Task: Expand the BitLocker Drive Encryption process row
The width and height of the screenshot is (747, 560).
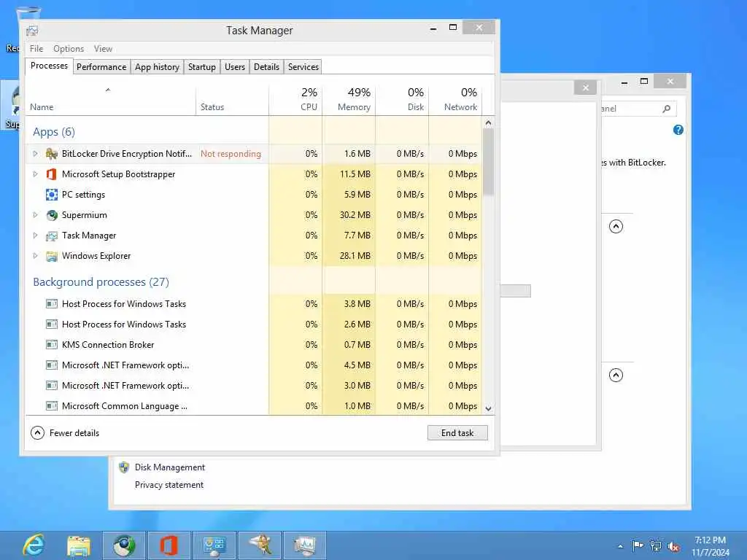Action: point(35,154)
